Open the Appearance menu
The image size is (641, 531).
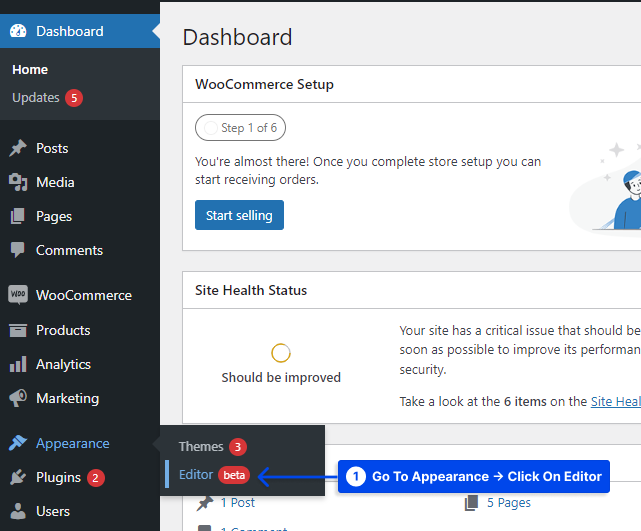[72, 443]
